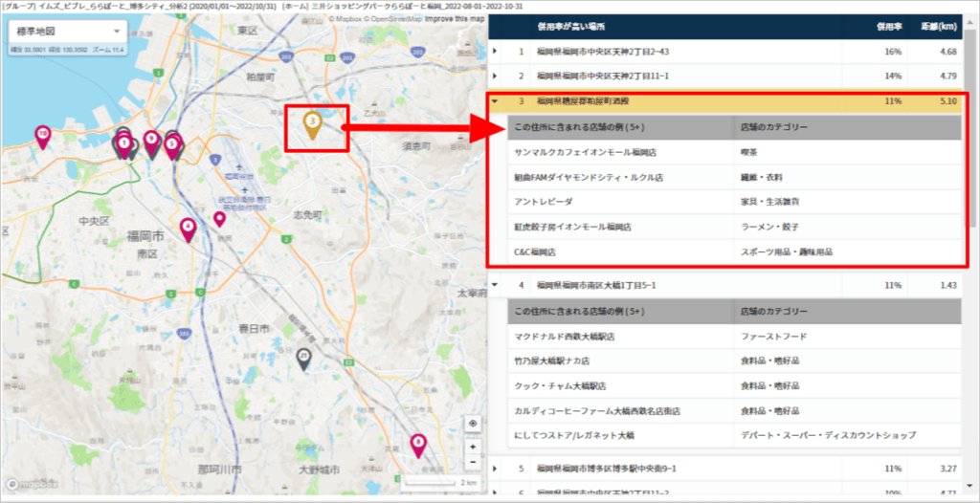
Task: Sort by the 併用率 column header
Action: 889,28
